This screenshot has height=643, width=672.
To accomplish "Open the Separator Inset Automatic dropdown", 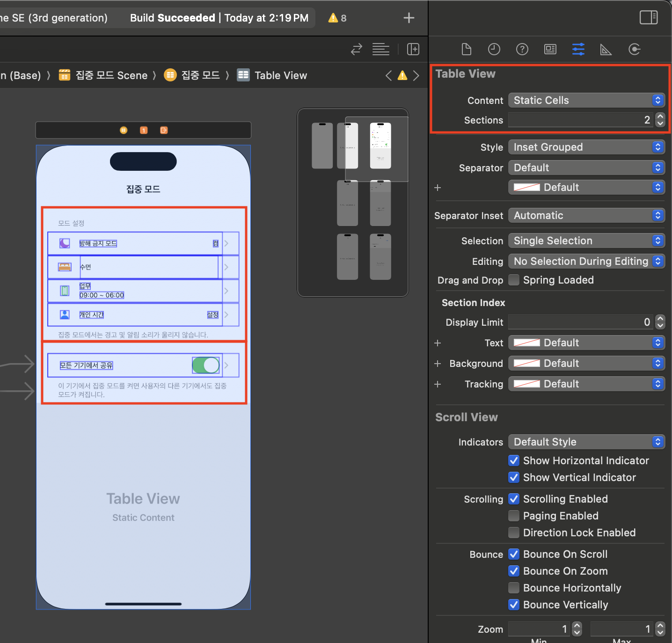I will (x=586, y=215).
